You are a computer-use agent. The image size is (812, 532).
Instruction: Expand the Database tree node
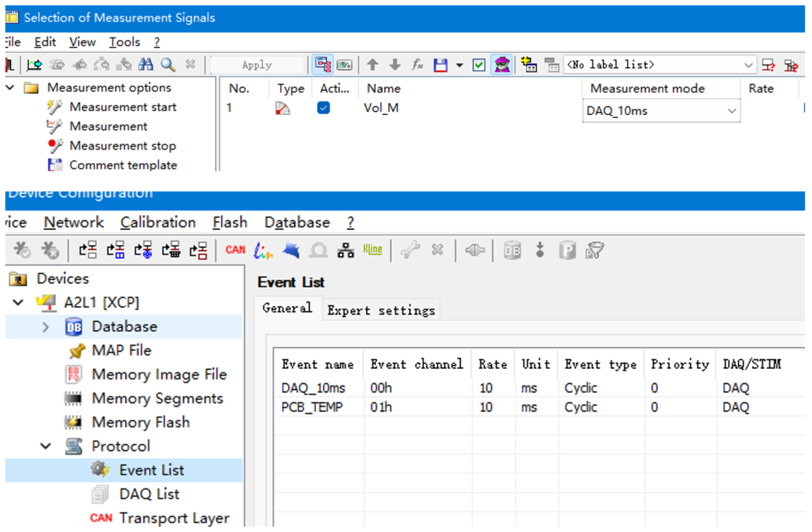46,327
